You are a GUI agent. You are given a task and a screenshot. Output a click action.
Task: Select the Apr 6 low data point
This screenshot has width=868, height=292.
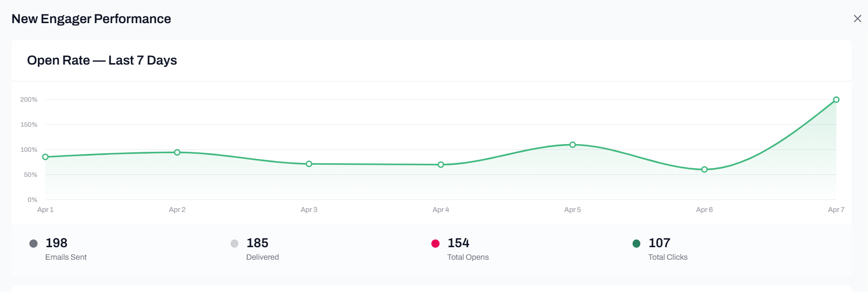coord(704,170)
